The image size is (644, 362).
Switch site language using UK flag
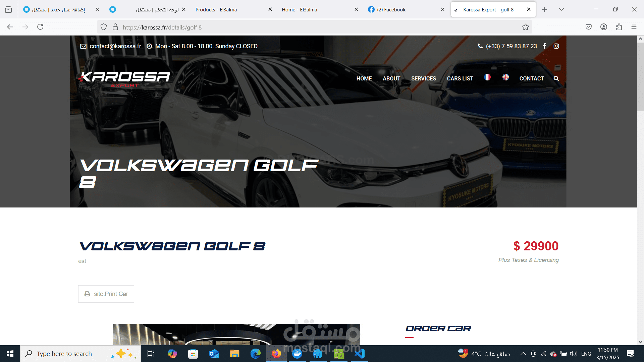pos(506,77)
